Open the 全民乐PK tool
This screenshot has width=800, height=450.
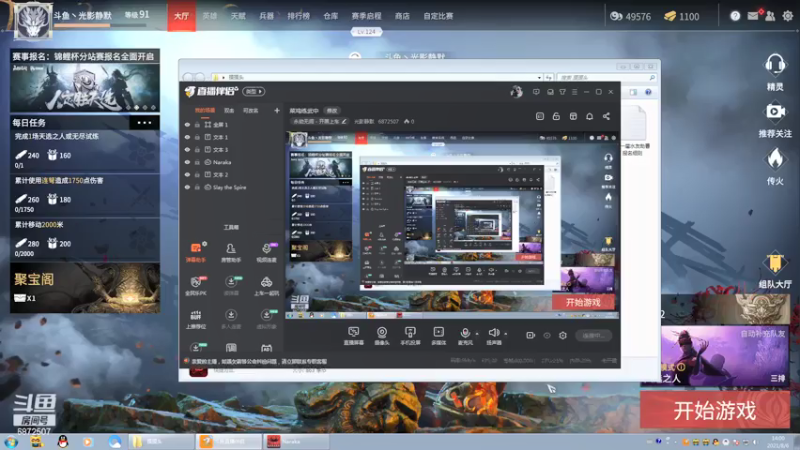pyautogui.click(x=195, y=286)
